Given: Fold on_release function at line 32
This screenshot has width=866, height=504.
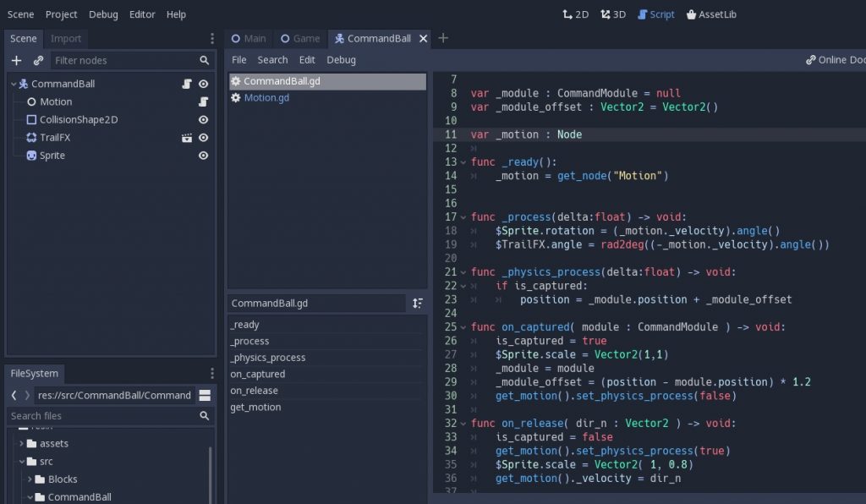Looking at the screenshot, I should pos(463,424).
